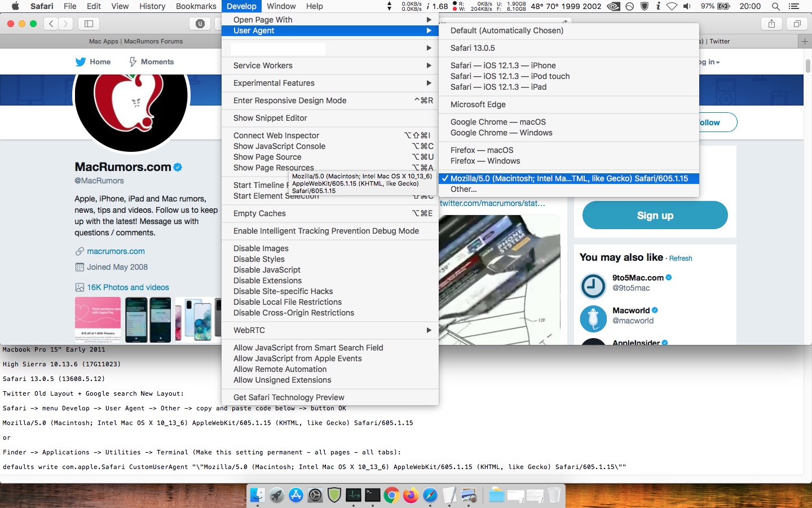Click the volume speaker menu bar icon
This screenshot has height=508, width=812.
[x=687, y=6]
